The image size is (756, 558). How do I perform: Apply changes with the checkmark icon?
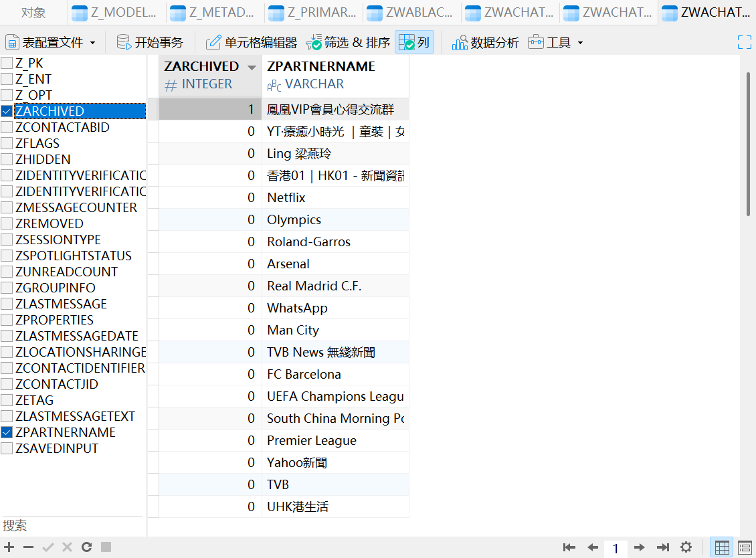[48, 547]
